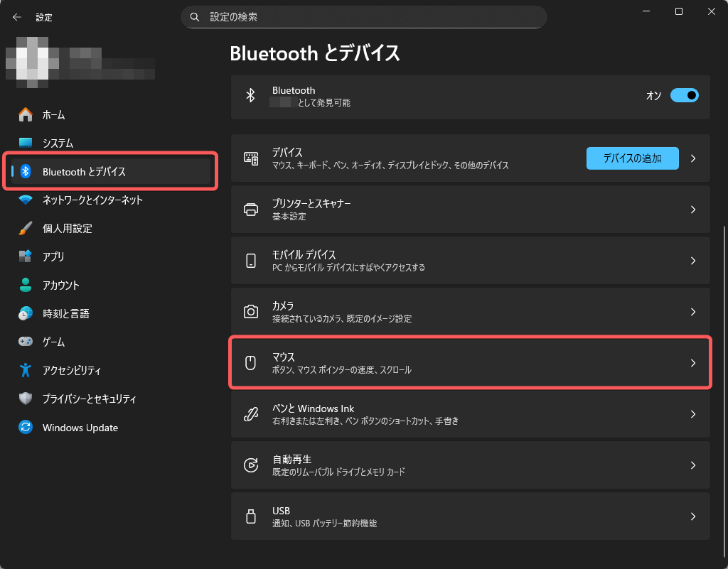The width and height of the screenshot is (728, 569).
Task: Expand the デバイス row chevron
Action: tap(693, 158)
